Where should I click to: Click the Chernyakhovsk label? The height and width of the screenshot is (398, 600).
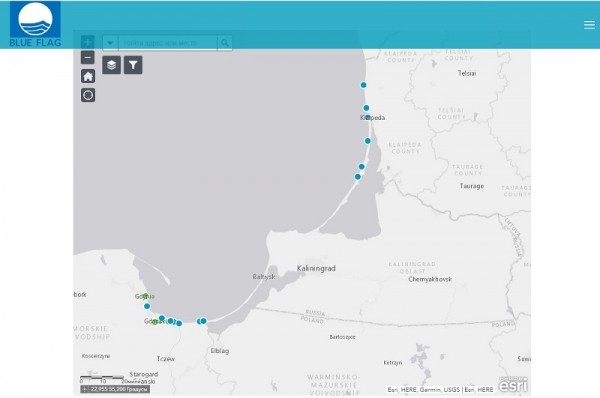pyautogui.click(x=430, y=279)
